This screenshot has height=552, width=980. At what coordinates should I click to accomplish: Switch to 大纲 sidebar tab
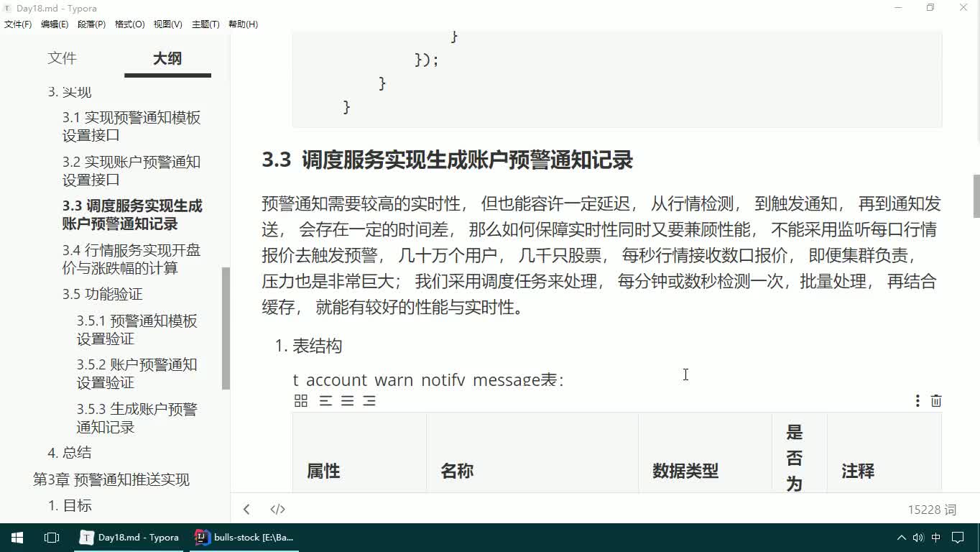167,58
